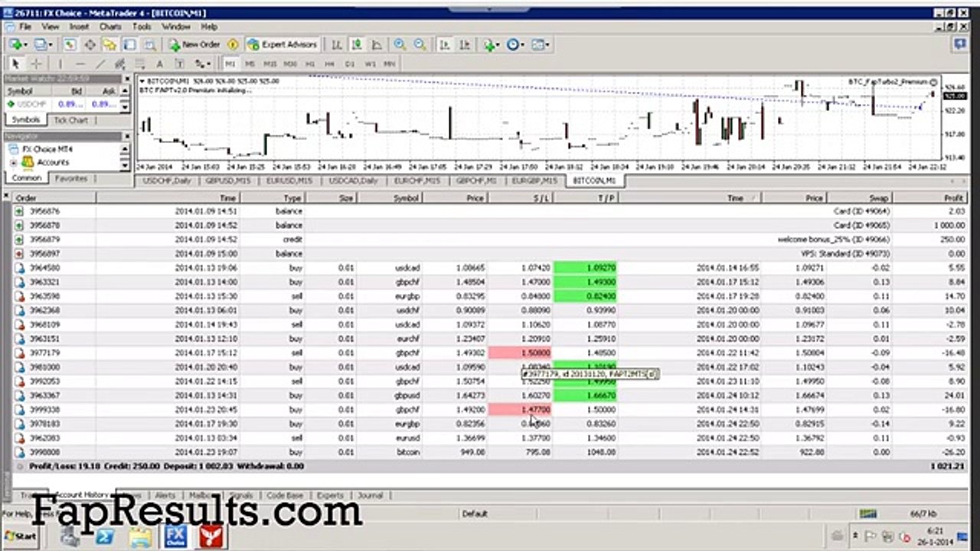Zoom in on the chart
This screenshot has height=551, width=980.
400,45
